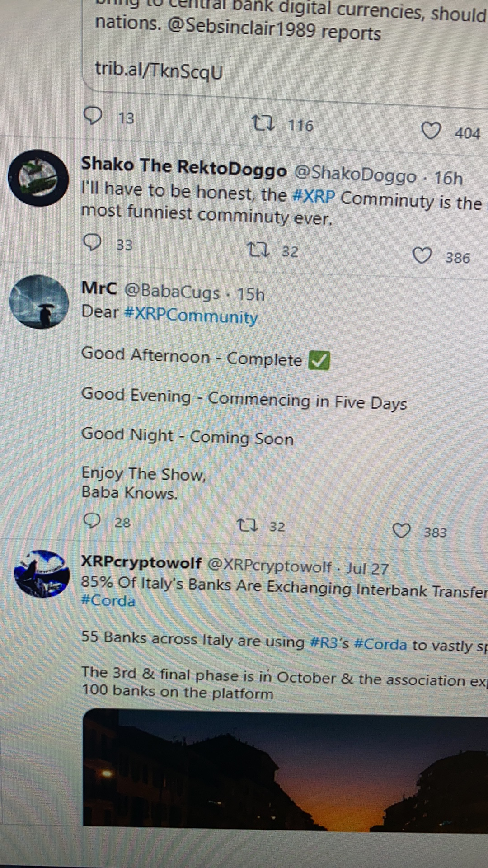Viewport: 488px width, 868px height.
Task: Retweet the MrC Baba Knows tweet
Action: 248,526
